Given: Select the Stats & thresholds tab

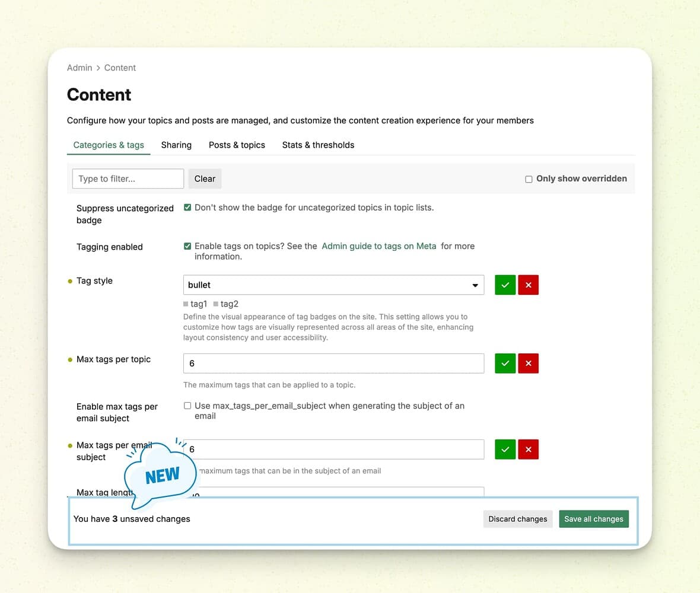Looking at the screenshot, I should tap(318, 145).
